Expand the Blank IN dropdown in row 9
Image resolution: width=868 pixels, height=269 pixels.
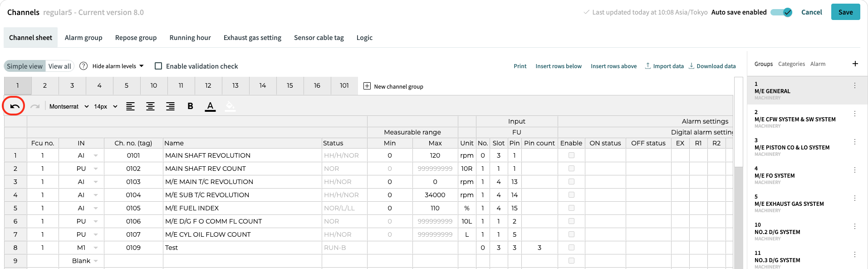[96, 261]
